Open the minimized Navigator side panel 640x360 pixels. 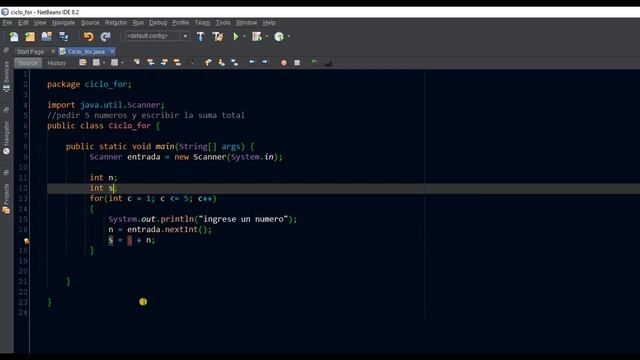[6, 138]
